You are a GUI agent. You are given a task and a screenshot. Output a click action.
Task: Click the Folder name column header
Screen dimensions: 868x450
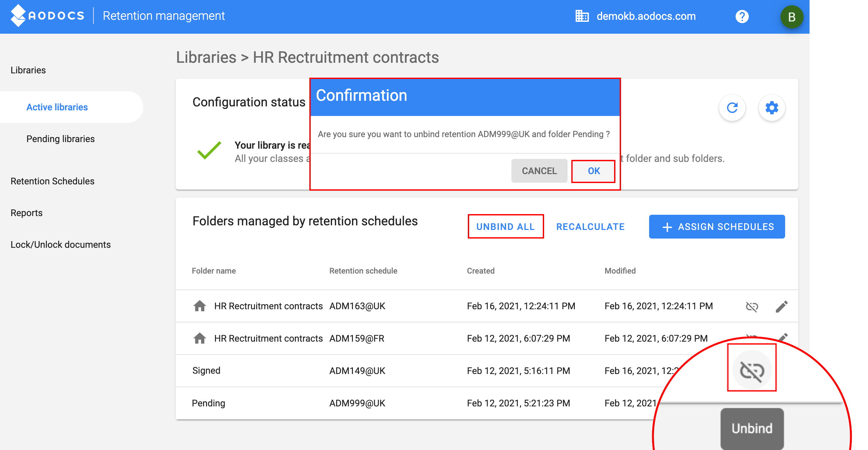click(x=214, y=271)
